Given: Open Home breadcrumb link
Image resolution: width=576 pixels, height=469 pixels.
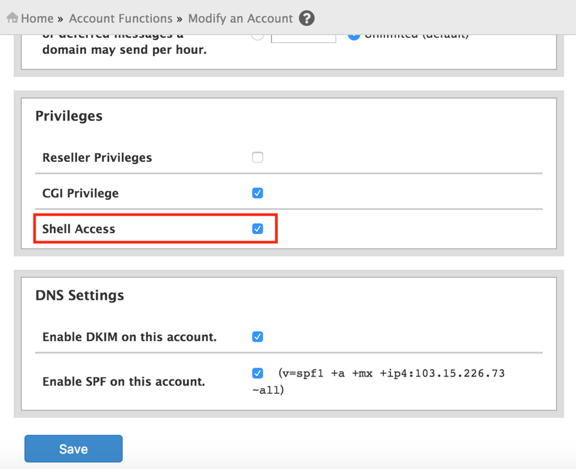Looking at the screenshot, I should pyautogui.click(x=37, y=18).
